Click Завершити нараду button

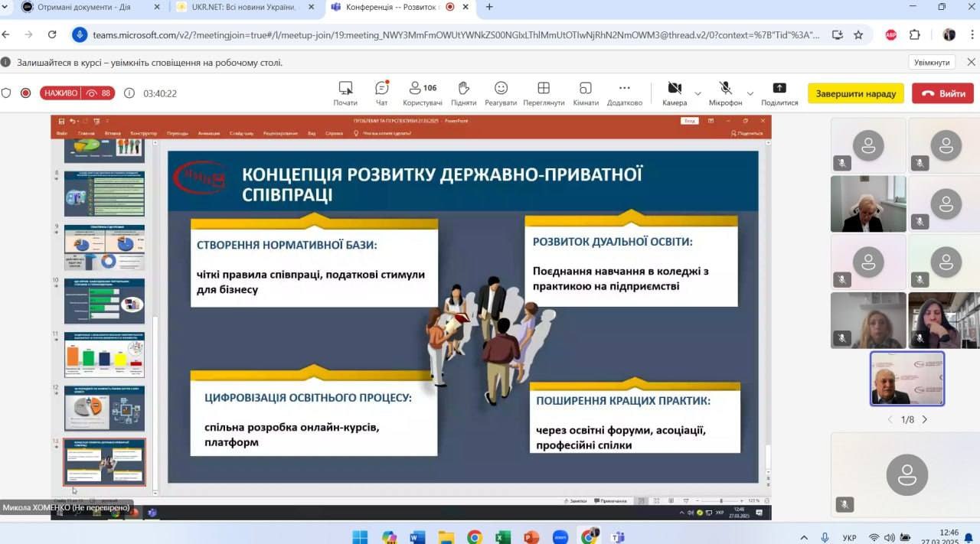pyautogui.click(x=855, y=93)
